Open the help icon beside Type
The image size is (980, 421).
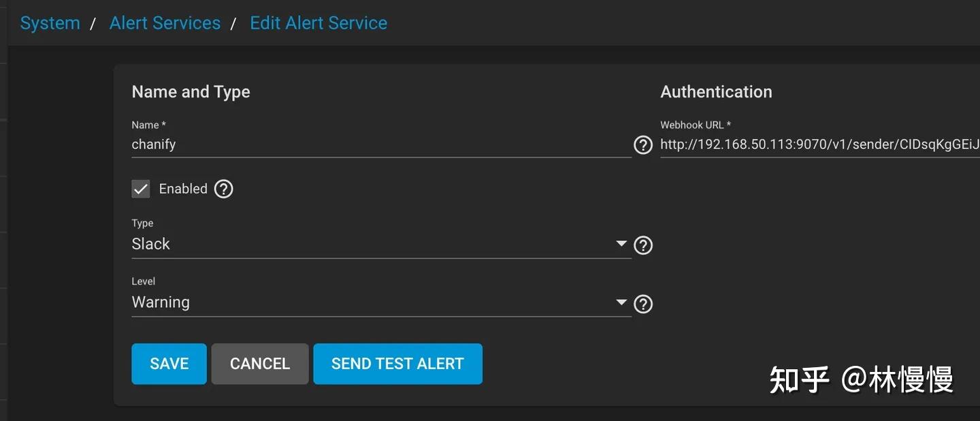642,245
